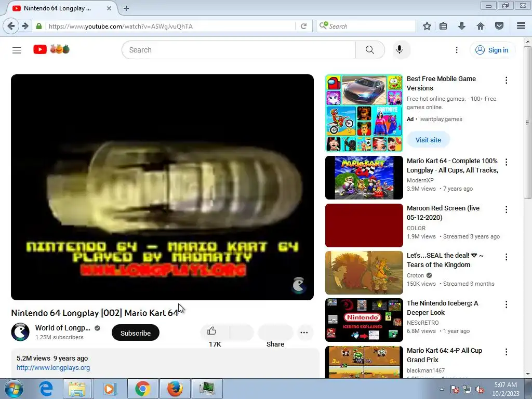Reload the page with the refresh icon

(303, 26)
